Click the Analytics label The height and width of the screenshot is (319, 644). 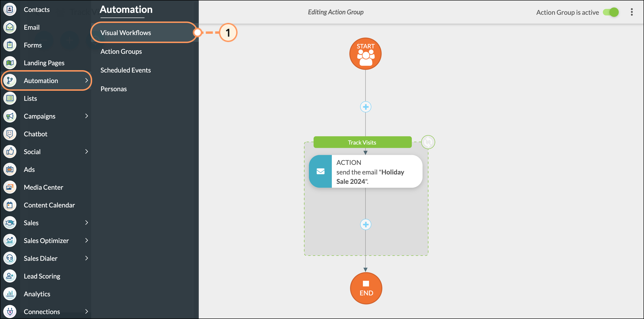(x=37, y=294)
